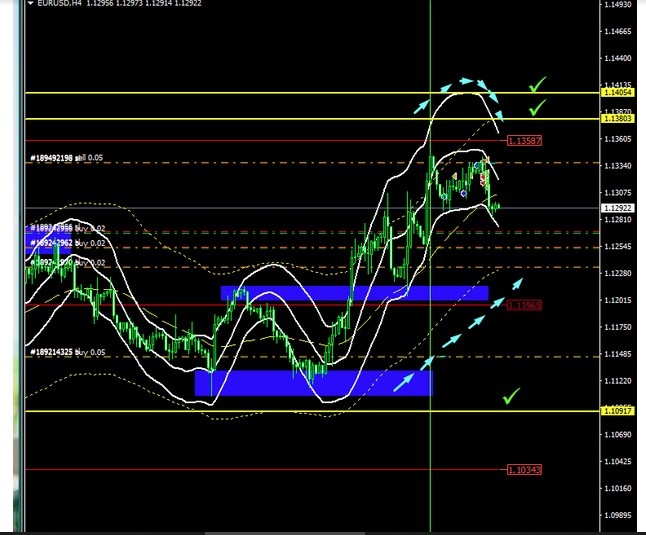Screen dimensions: 646x535
Task: Click the green checkmark above the 1.10917 line
Action: tap(512, 397)
